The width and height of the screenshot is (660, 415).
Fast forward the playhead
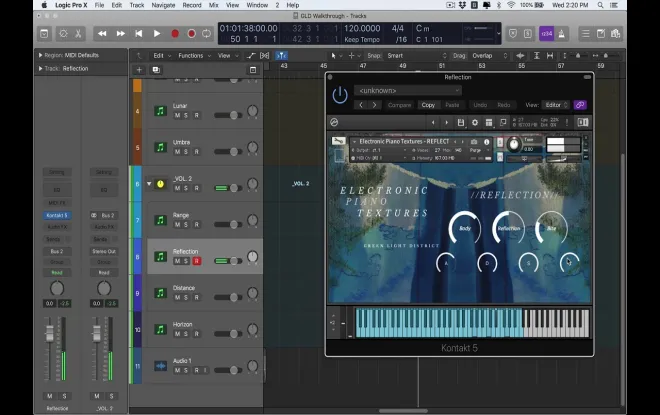(x=120, y=34)
